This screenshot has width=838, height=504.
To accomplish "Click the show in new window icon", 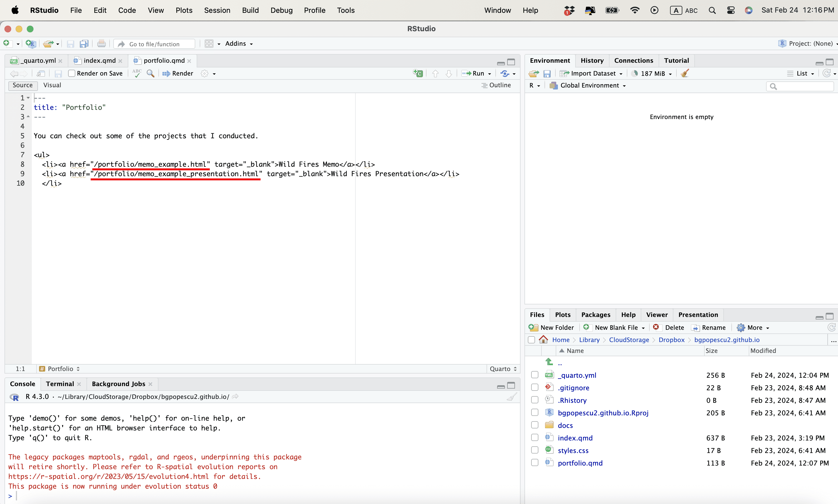I will [x=41, y=74].
